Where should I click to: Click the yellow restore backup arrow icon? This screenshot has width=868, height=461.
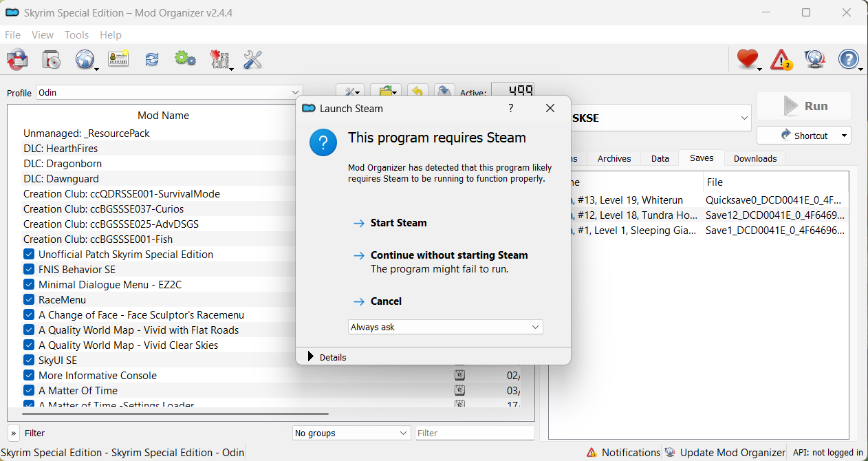(x=417, y=92)
